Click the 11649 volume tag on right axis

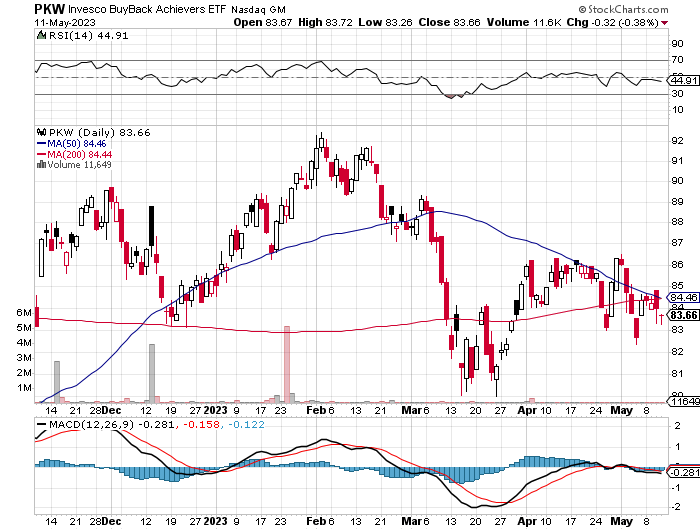(x=683, y=402)
